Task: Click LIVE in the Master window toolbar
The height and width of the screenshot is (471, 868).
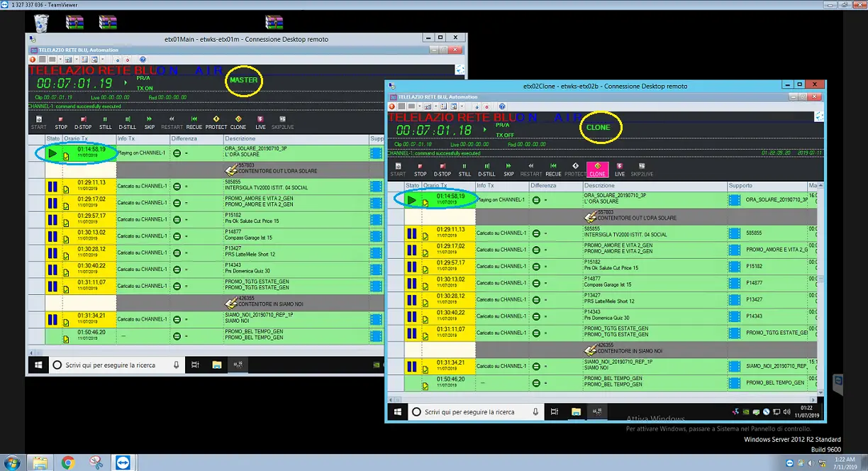Action: 260,122
